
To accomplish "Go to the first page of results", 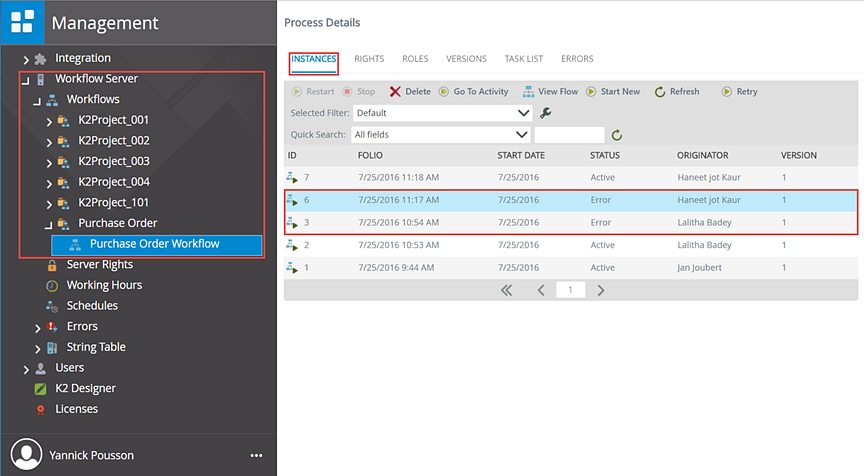I will [x=506, y=290].
